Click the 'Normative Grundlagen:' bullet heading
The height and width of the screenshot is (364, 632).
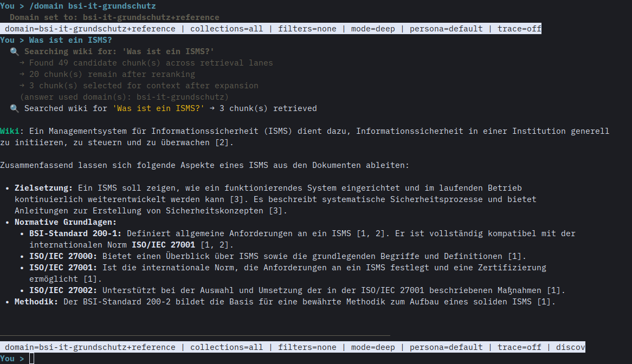click(65, 222)
